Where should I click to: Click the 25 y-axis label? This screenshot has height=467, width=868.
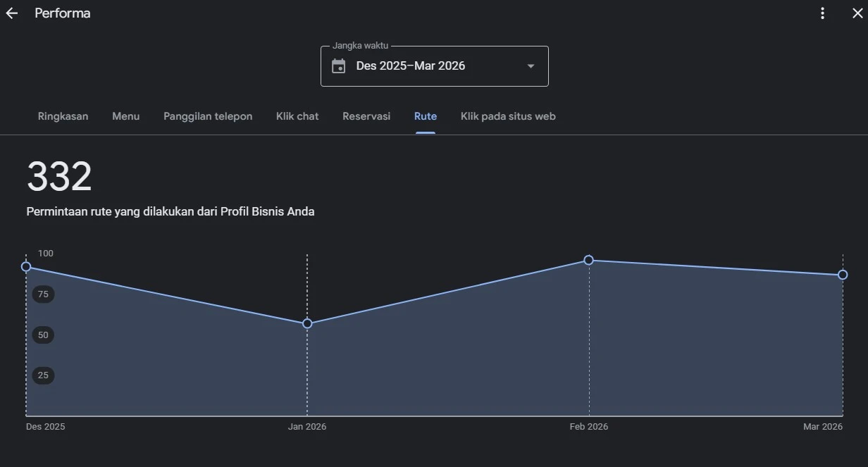(x=43, y=375)
